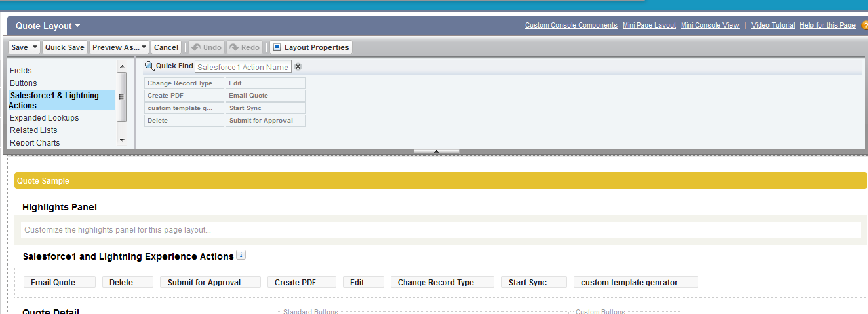The width and height of the screenshot is (868, 314).
Task: Click Quick Save button
Action: 65,47
